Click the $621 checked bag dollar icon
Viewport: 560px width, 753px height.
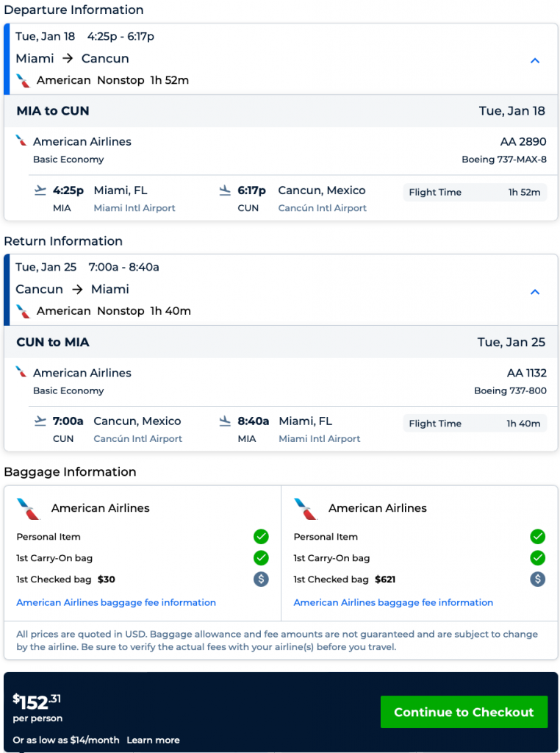click(x=538, y=579)
